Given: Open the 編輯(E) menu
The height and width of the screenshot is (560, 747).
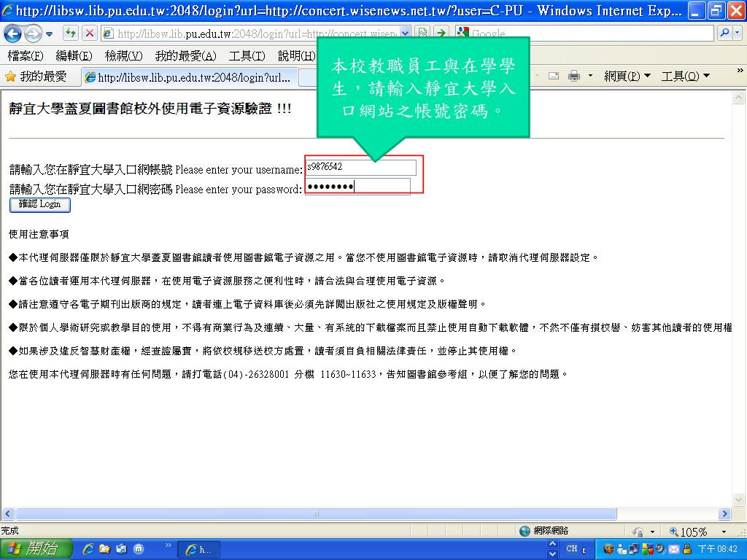Looking at the screenshot, I should (x=74, y=55).
